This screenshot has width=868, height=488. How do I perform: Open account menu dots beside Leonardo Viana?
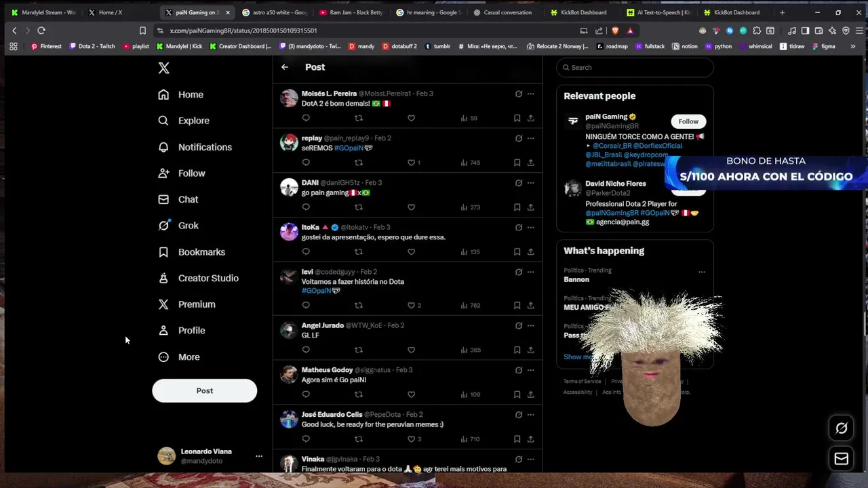pyautogui.click(x=258, y=456)
